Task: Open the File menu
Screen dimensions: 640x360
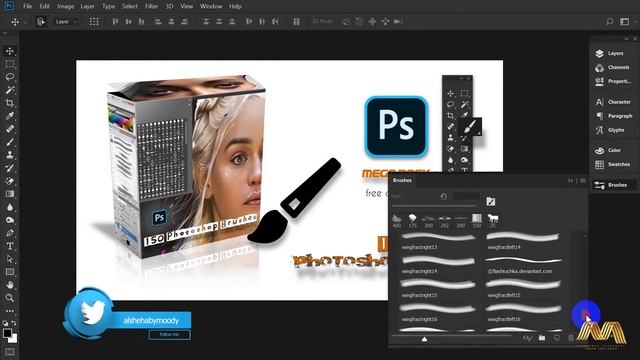Action: [27, 6]
